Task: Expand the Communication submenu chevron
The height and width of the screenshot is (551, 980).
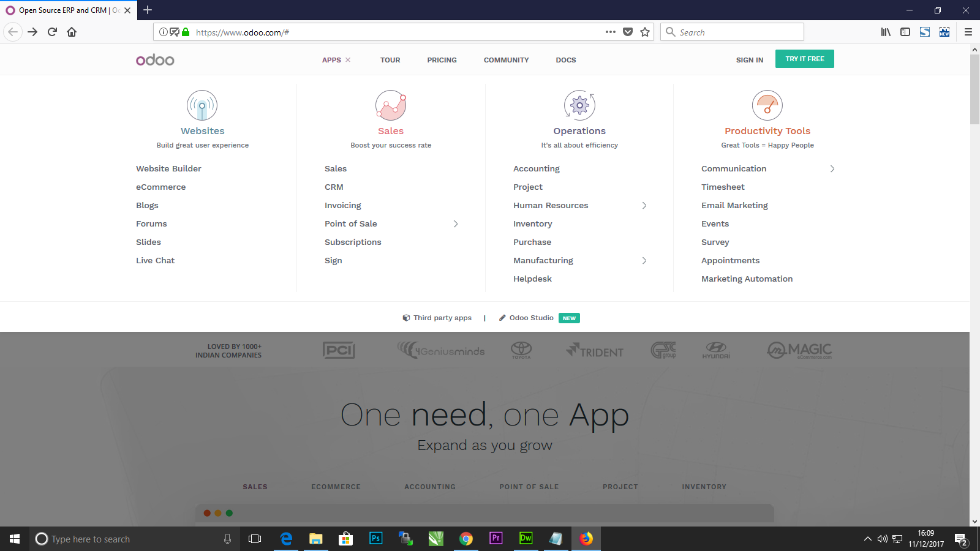Action: [832, 169]
